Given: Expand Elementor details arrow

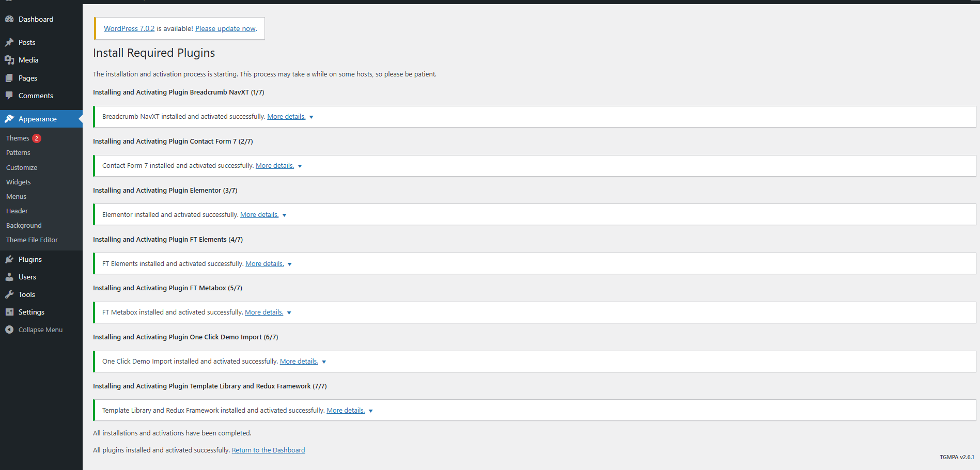Looking at the screenshot, I should point(284,215).
